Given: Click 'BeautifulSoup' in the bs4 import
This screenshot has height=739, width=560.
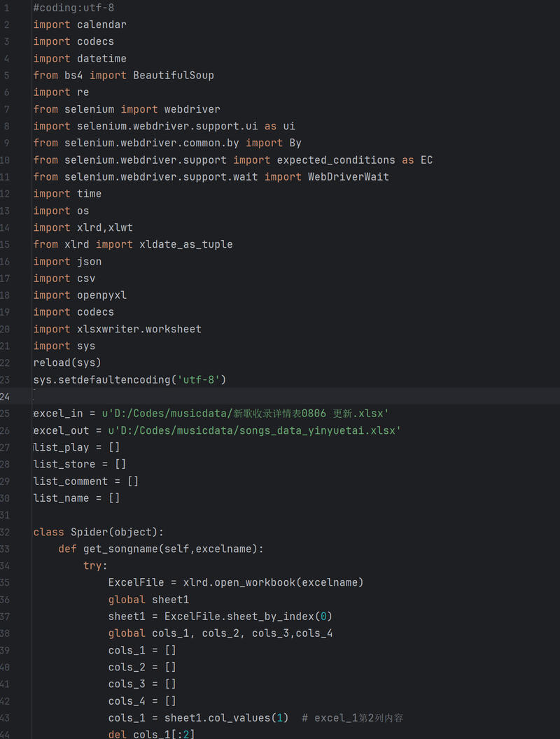Looking at the screenshot, I should [x=174, y=76].
